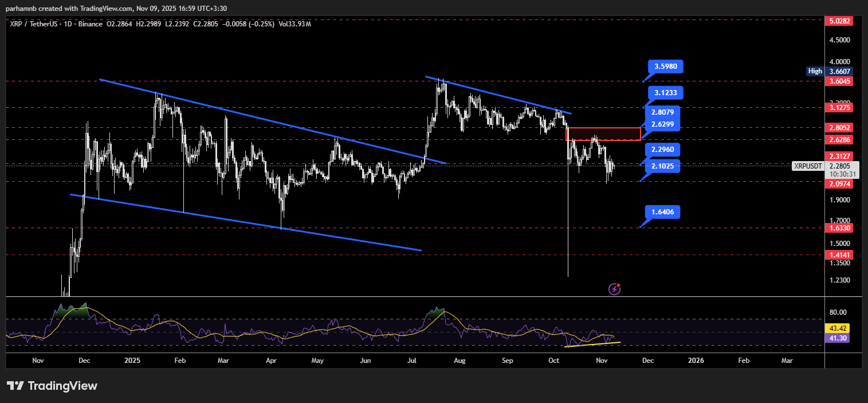Image resolution: width=868 pixels, height=403 pixels.
Task: Click the 5.0282 red price level label
Action: click(837, 21)
